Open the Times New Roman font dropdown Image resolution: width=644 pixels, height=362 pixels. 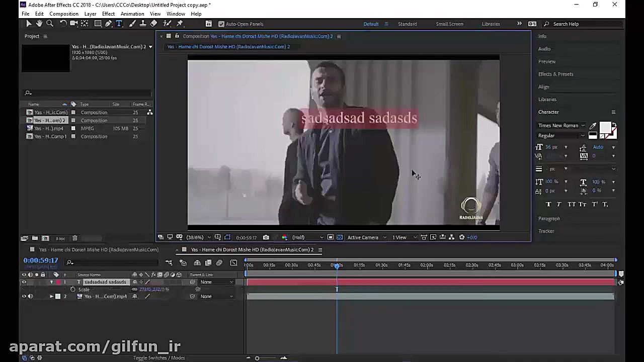(561, 126)
